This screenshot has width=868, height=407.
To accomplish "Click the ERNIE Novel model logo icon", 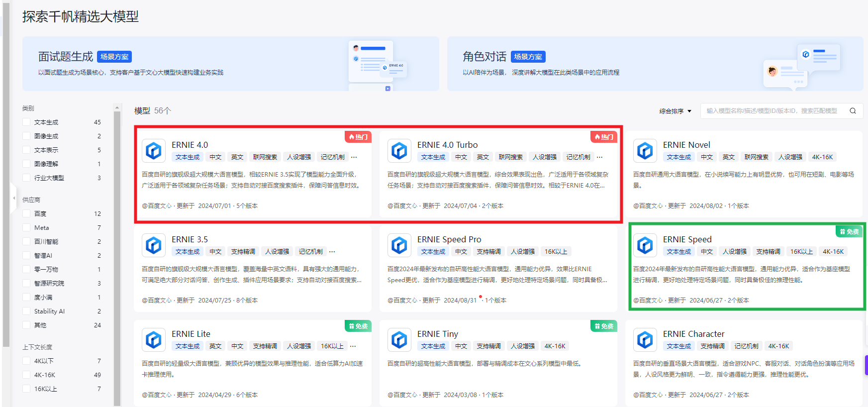I will click(x=645, y=150).
